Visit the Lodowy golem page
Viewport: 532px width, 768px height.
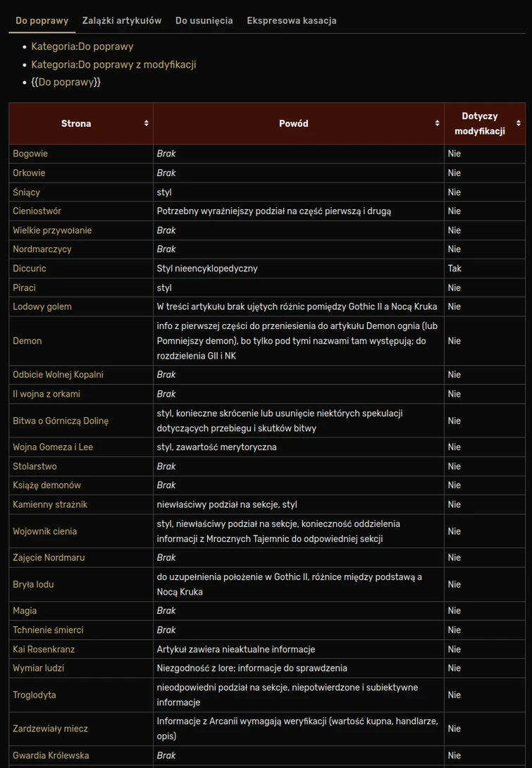[42, 306]
